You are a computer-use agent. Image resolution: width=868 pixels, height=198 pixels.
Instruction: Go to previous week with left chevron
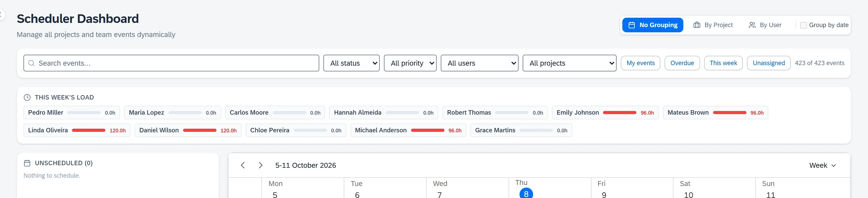click(243, 165)
